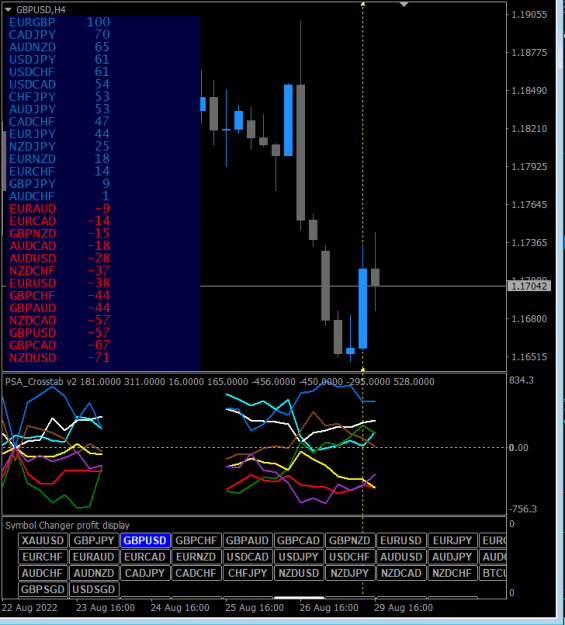Screen dimensions: 565x625
Task: Click CADJPY button in symbol changer
Action: 145,573
